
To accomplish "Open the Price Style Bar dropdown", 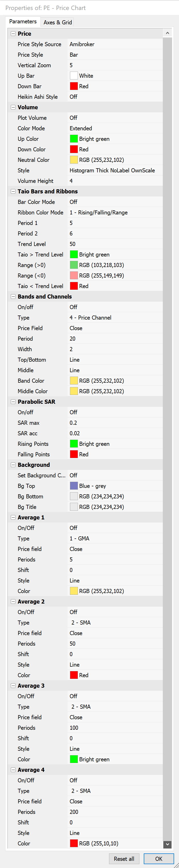I will tap(115, 55).
